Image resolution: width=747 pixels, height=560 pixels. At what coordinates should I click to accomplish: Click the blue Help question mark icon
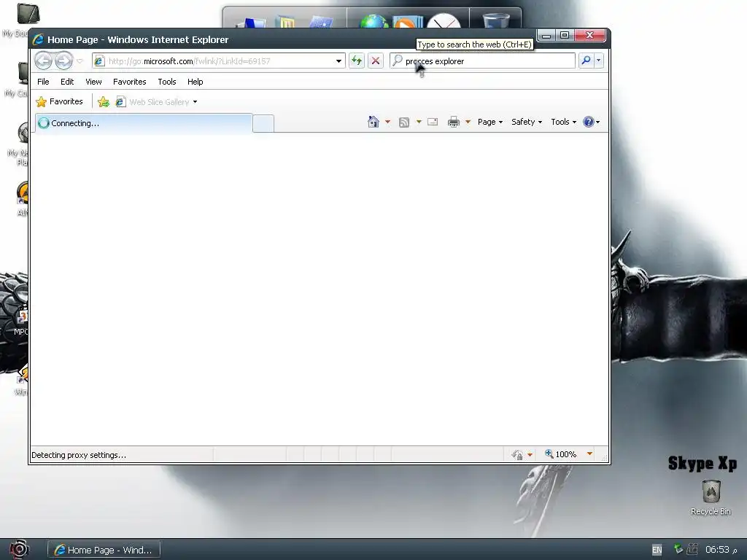pyautogui.click(x=589, y=122)
